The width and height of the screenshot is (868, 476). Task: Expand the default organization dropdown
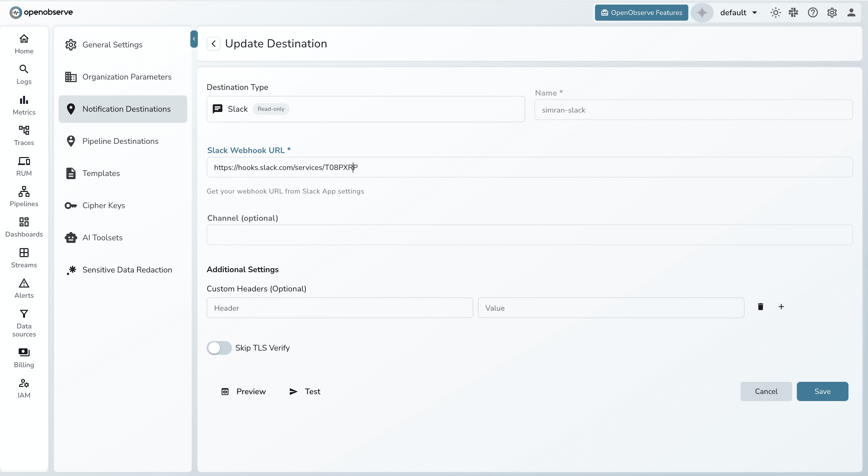coord(739,13)
